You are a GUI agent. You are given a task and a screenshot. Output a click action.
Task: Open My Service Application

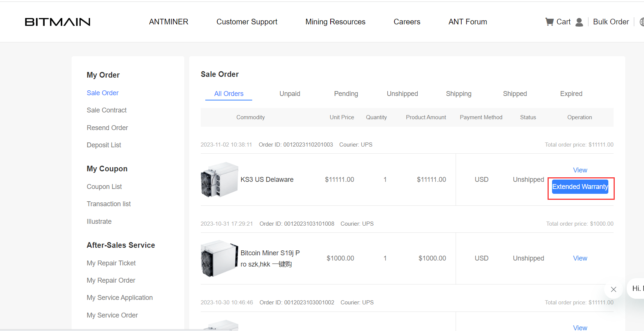coord(120,298)
